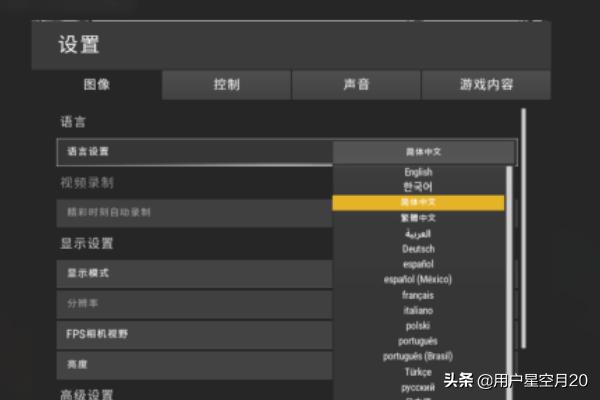Select the highlighted 简体中文 option
The width and height of the screenshot is (600, 400).
click(x=418, y=202)
